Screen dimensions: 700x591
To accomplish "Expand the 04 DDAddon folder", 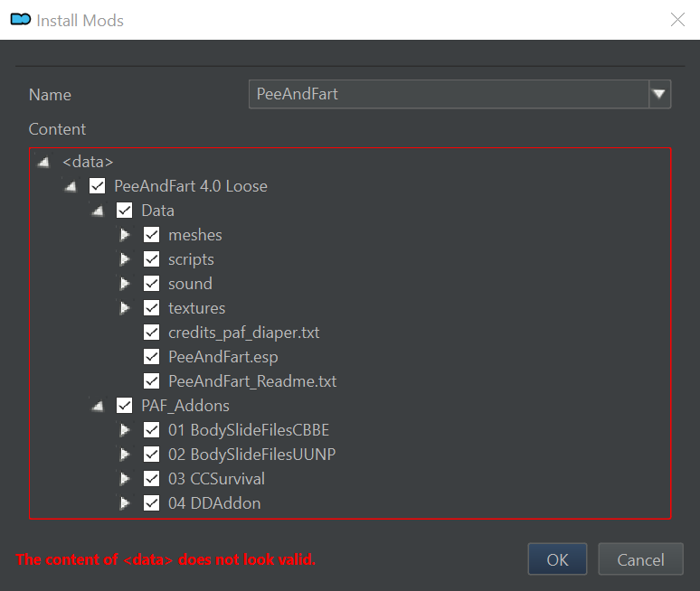I will (125, 503).
